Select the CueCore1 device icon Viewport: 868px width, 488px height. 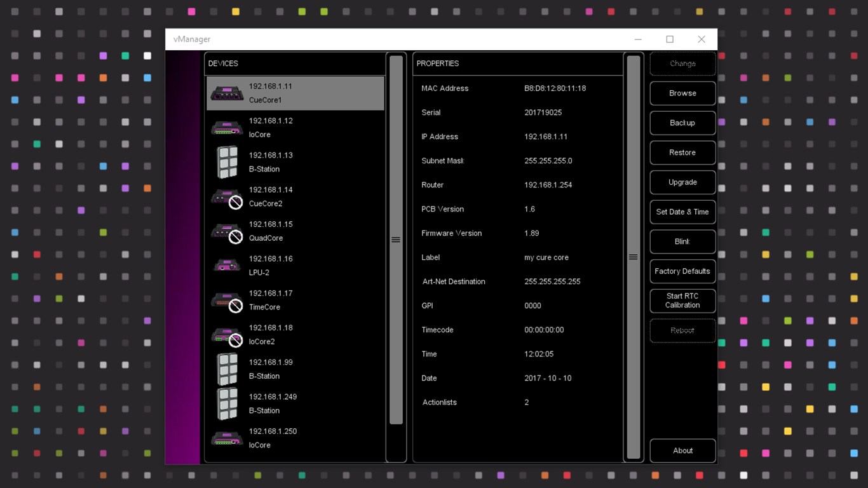tap(227, 93)
